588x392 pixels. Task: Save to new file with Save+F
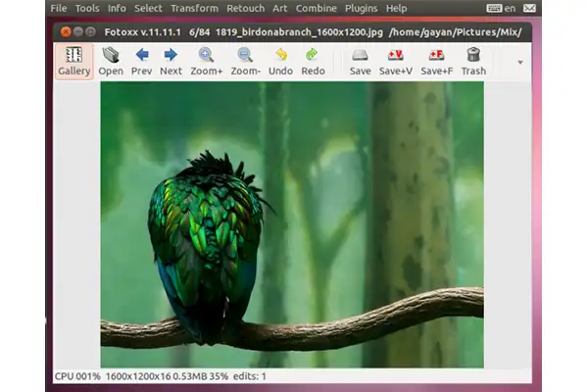point(436,61)
